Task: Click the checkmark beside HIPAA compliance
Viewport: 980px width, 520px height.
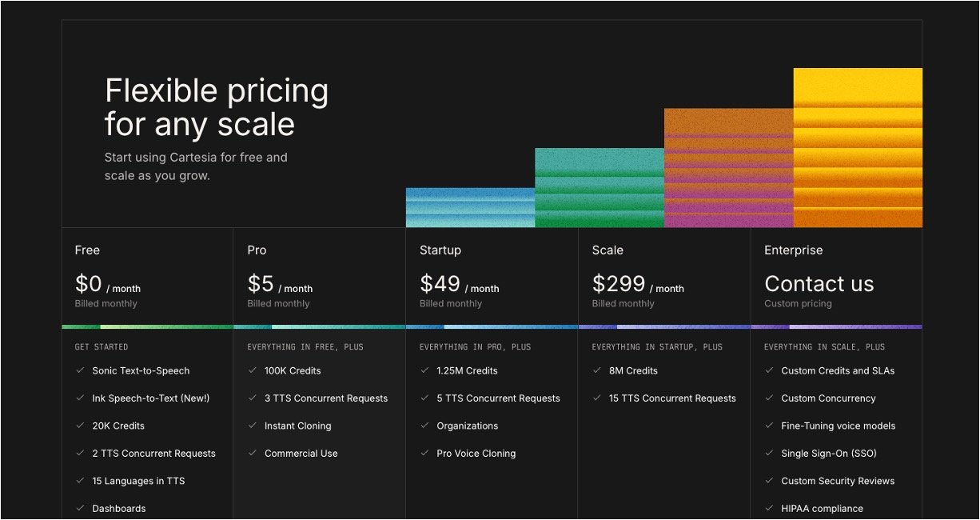Action: pos(769,508)
